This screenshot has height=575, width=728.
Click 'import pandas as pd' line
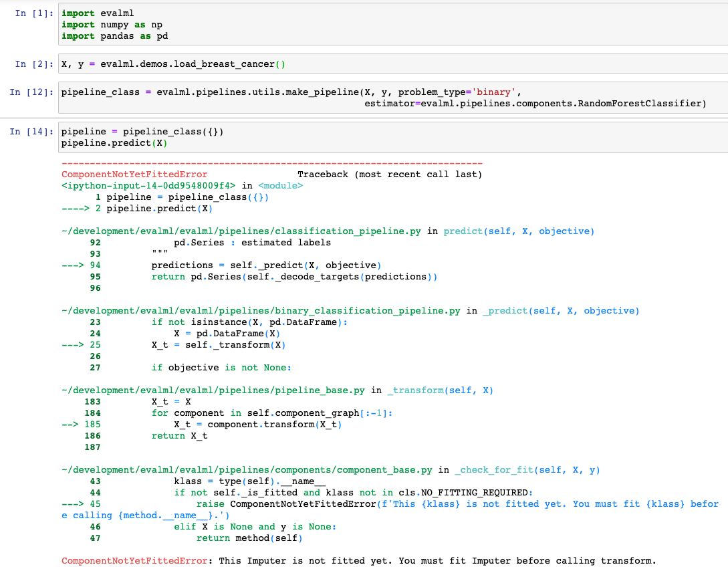(x=115, y=35)
